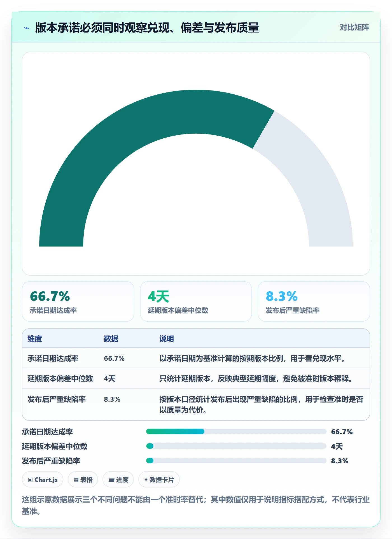Click the 承诺日期达成率 progress bar
This screenshot has width=392, height=539.
pyautogui.click(x=236, y=431)
